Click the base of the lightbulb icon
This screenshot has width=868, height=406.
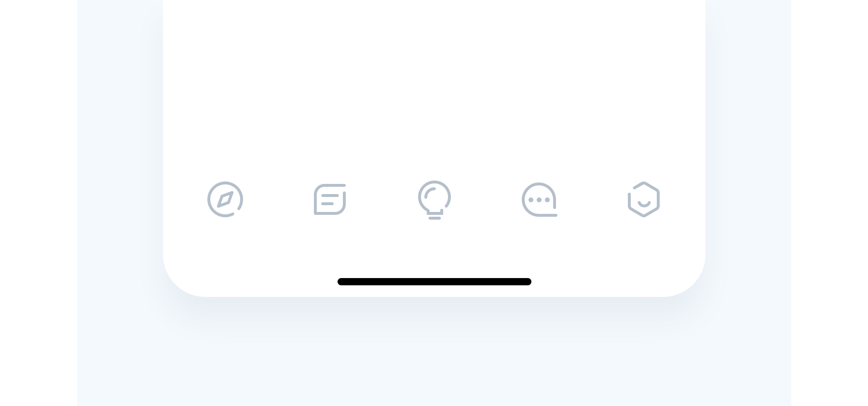coord(434,215)
